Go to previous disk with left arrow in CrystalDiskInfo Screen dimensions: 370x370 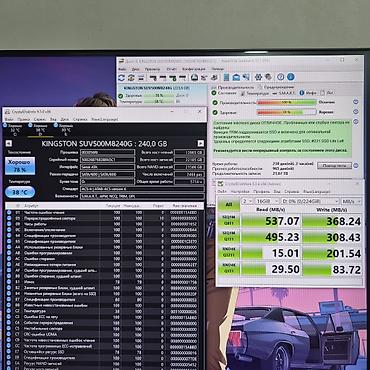9,144
